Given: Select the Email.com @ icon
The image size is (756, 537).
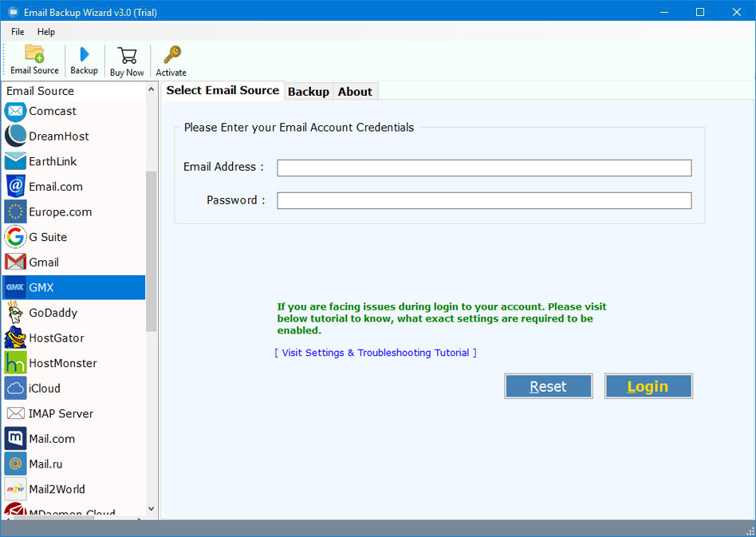Looking at the screenshot, I should click(15, 186).
